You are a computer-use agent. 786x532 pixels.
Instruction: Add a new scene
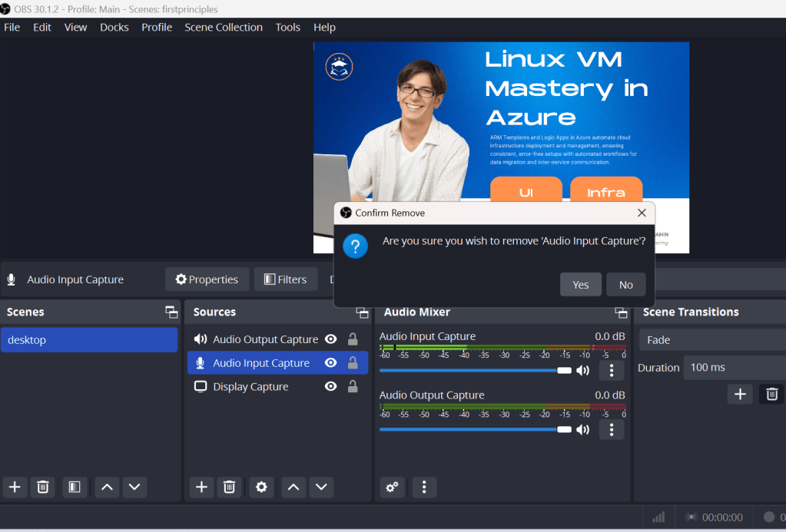click(15, 487)
